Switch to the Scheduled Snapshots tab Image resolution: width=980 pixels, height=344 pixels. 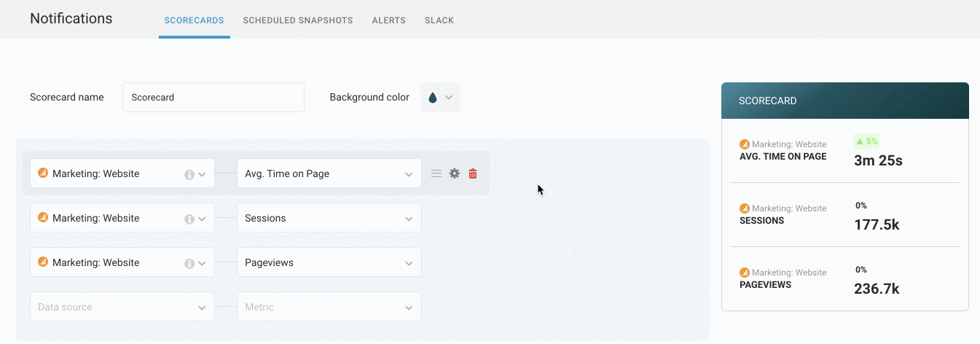(298, 20)
